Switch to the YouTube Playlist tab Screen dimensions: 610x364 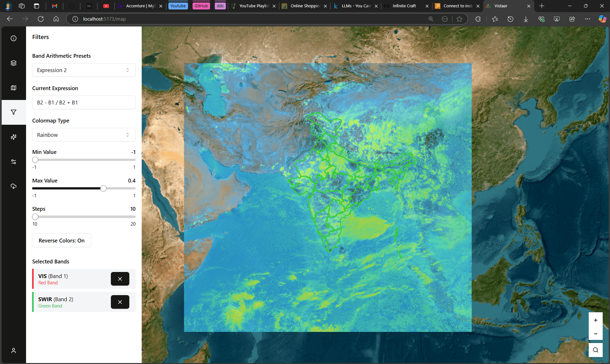coord(253,6)
